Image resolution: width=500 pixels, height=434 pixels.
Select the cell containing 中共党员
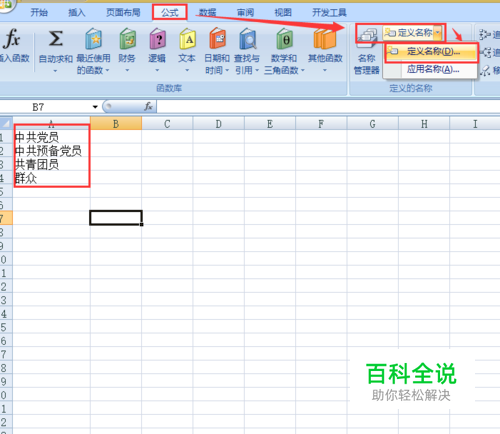pyautogui.click(x=51, y=137)
